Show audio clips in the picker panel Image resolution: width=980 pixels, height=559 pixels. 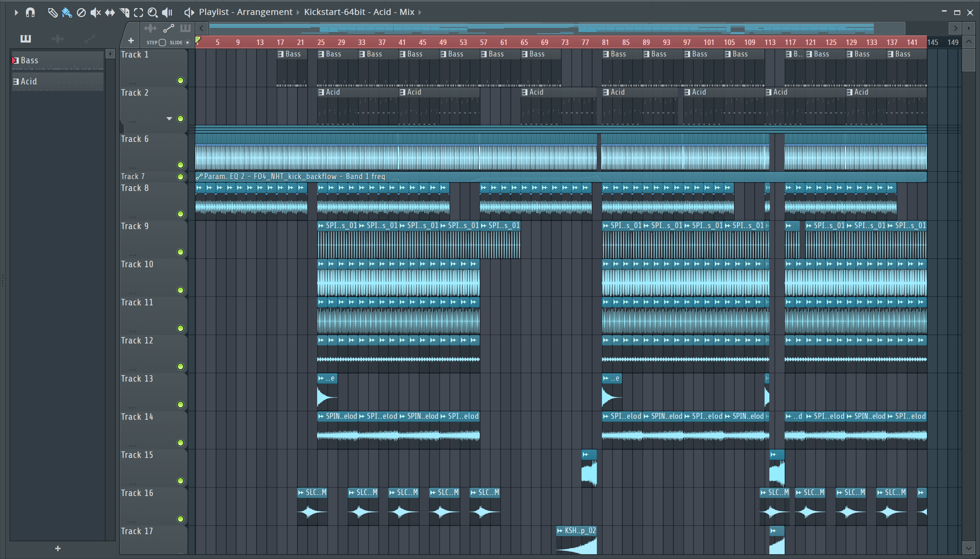(58, 38)
